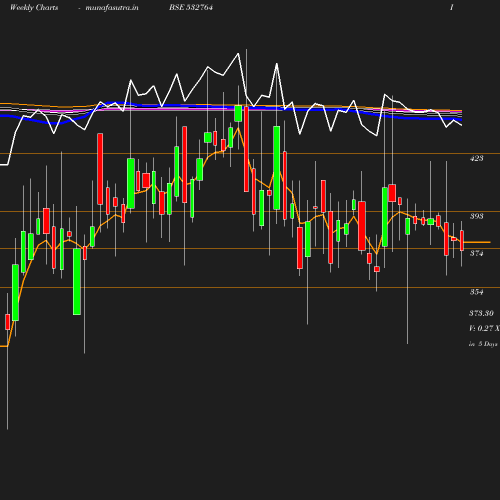The image size is (500, 500).
Task: Click the 393 price level label
Action: 477,216
